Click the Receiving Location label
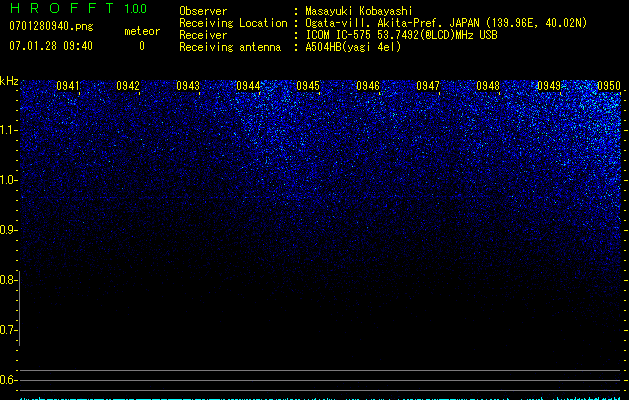Screen dimensions: 629x400 [233, 23]
